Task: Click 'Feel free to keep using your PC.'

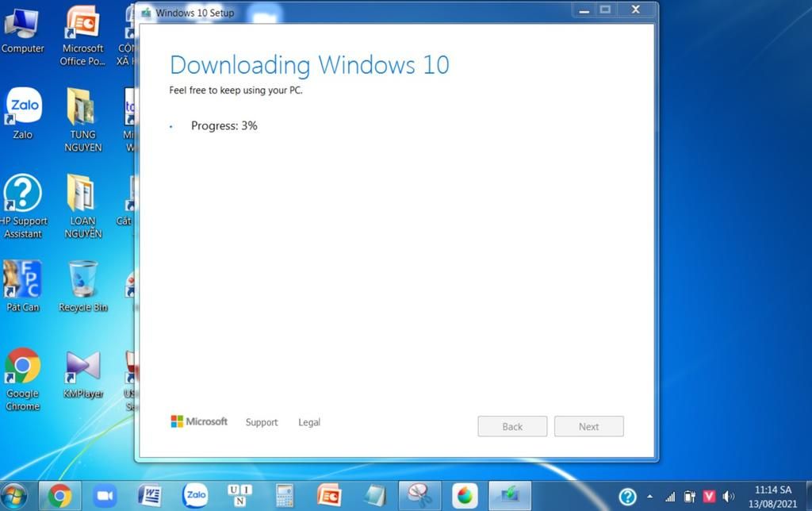Action: pyautogui.click(x=236, y=90)
